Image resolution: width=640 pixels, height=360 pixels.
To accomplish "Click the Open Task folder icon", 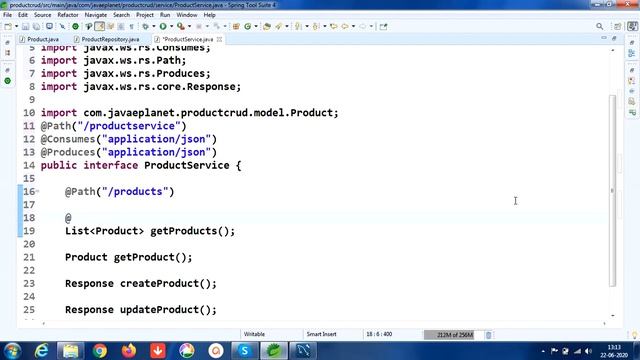I will point(267,27).
